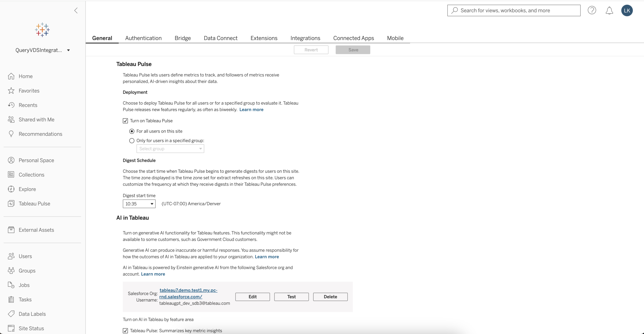The image size is (644, 334).
Task: Click the search views and workbooks field
Action: [x=514, y=11]
